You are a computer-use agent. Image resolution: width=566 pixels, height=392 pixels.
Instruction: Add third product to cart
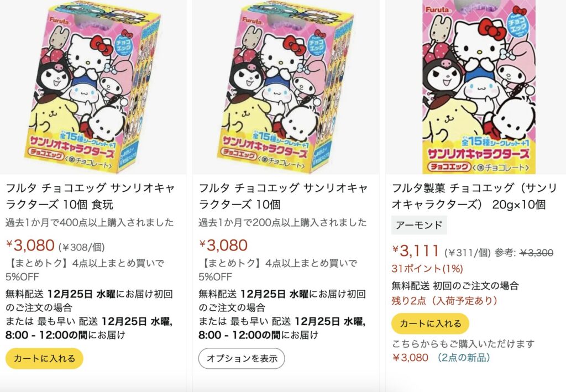point(430,323)
